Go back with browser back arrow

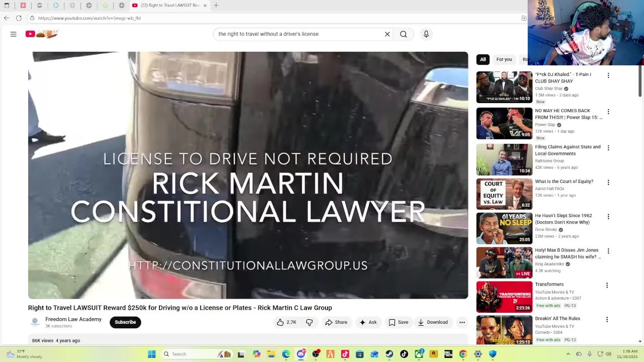7,18
